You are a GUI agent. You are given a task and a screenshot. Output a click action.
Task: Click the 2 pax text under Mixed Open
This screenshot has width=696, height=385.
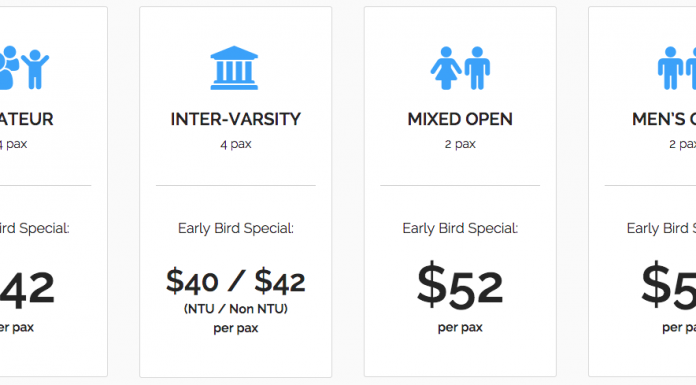point(460,144)
